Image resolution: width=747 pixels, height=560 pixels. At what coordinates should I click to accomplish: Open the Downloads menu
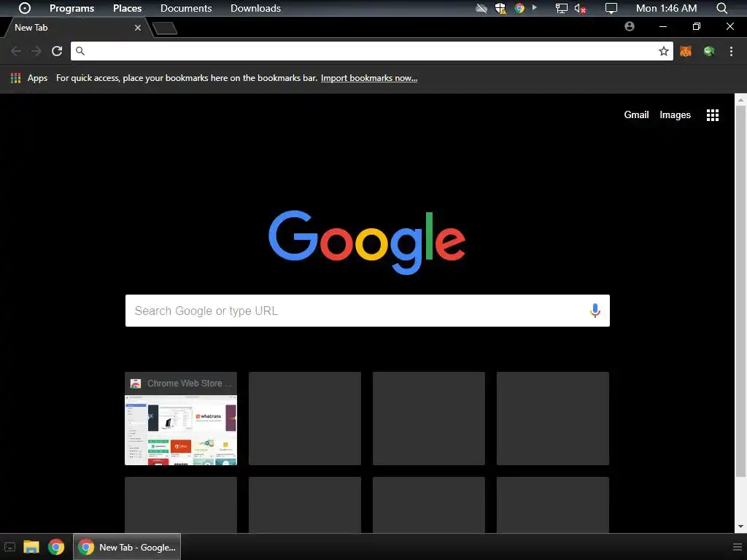pyautogui.click(x=255, y=8)
